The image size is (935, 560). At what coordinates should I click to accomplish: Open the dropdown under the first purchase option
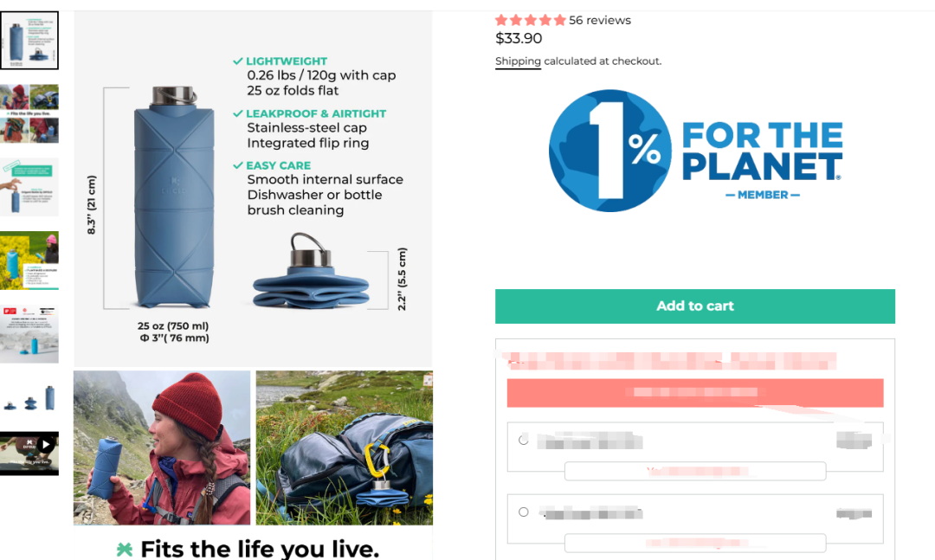tap(694, 471)
